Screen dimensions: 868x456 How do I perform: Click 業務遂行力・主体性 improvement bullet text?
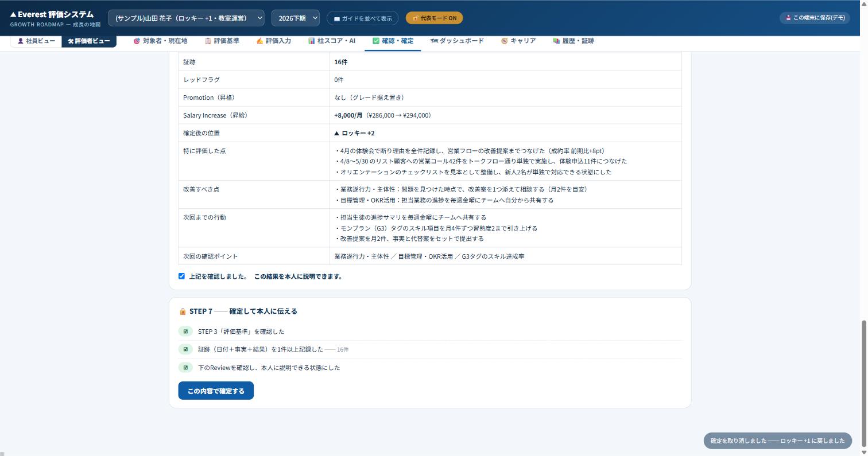[x=462, y=189]
